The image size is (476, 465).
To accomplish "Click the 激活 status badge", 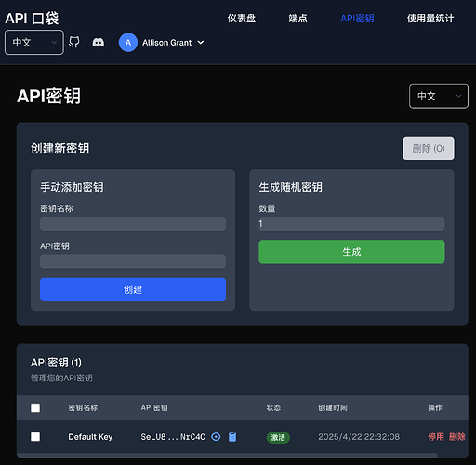I will click(x=278, y=437).
